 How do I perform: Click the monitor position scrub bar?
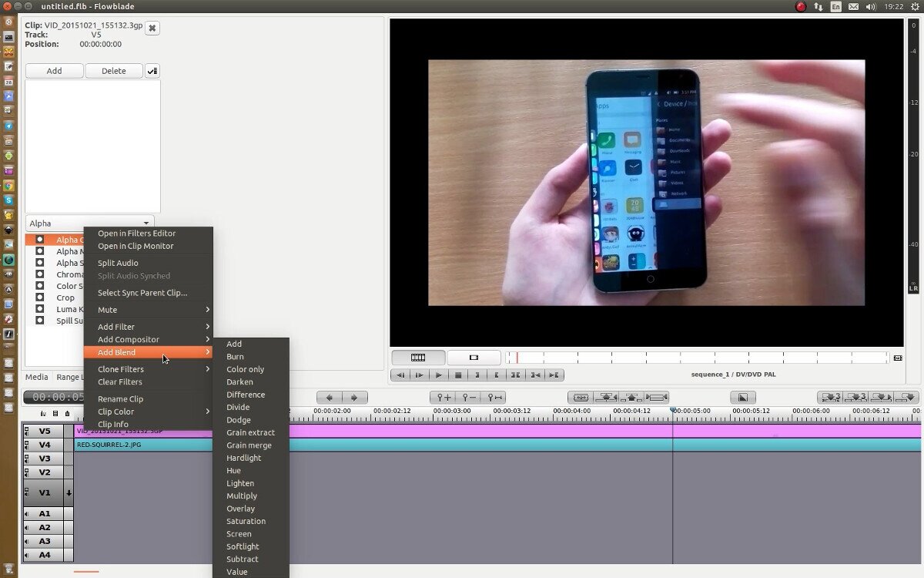697,358
